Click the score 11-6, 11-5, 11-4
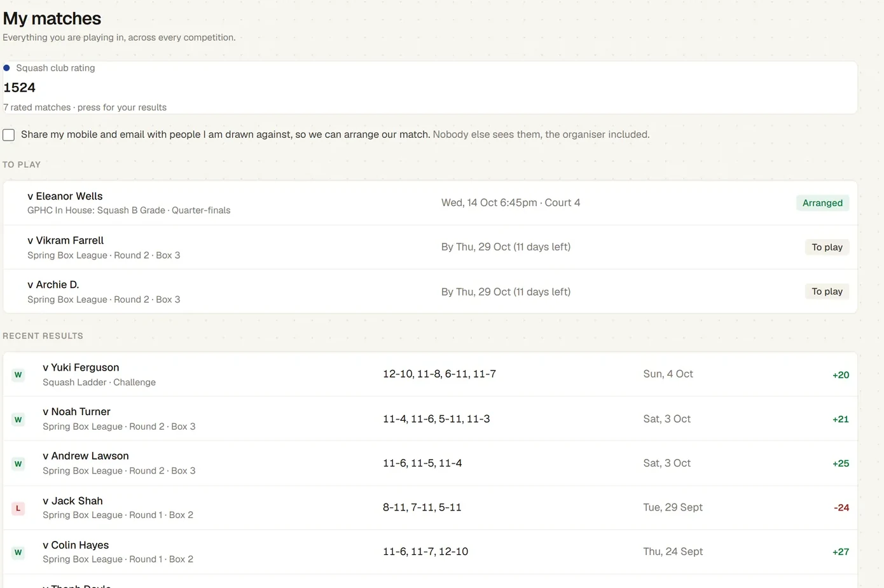 422,463
